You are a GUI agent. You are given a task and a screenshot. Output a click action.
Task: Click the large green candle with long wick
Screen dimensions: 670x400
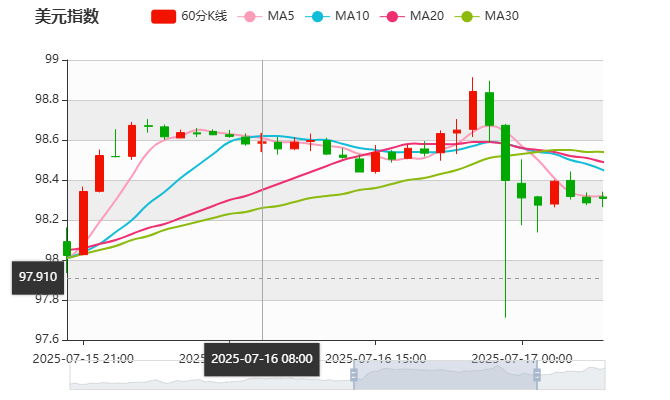pyautogui.click(x=505, y=152)
